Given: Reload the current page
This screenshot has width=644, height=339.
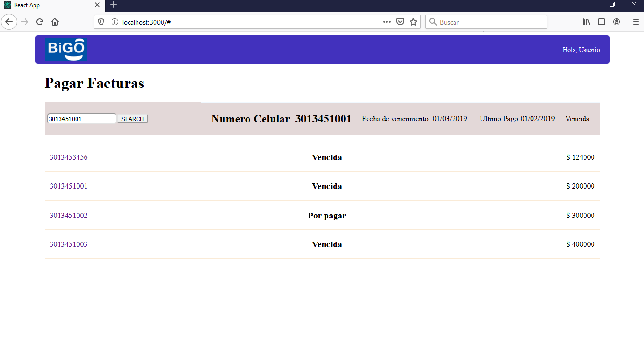Looking at the screenshot, I should tap(40, 22).
